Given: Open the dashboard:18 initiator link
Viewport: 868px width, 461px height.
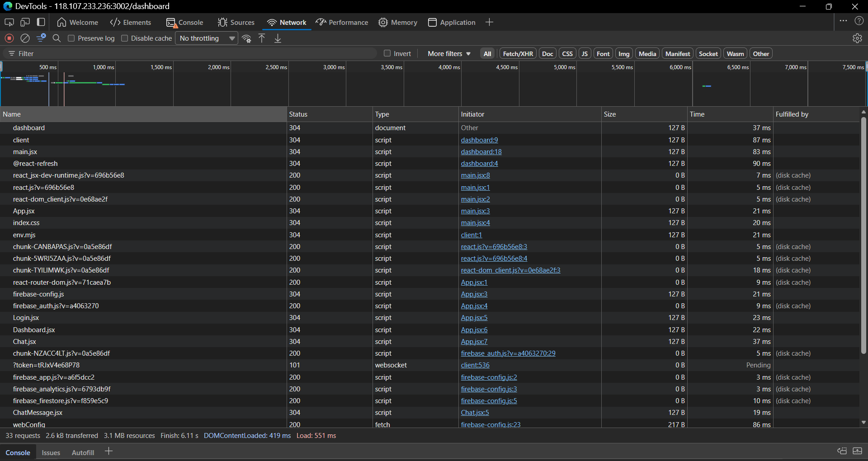Looking at the screenshot, I should [x=481, y=152].
